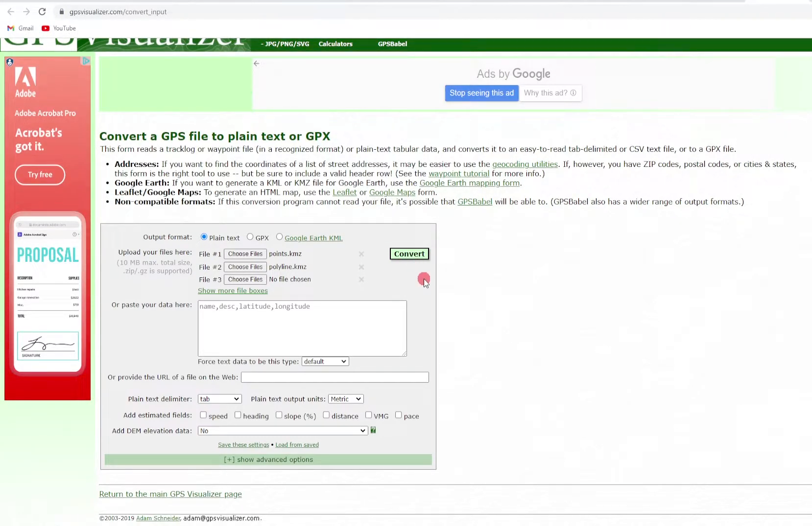Open waypoint tutorial link
This screenshot has height=526, width=812.
pos(459,174)
